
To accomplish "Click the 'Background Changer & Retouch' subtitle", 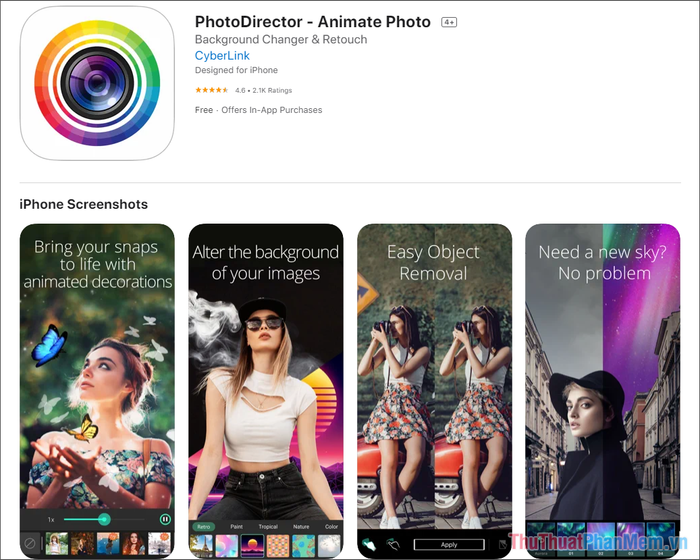I will [281, 39].
